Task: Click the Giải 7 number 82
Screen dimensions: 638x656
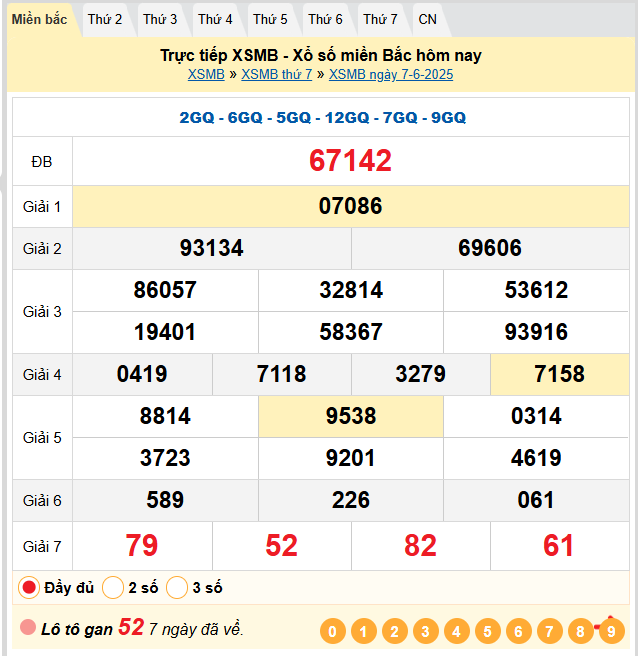Action: click(421, 546)
